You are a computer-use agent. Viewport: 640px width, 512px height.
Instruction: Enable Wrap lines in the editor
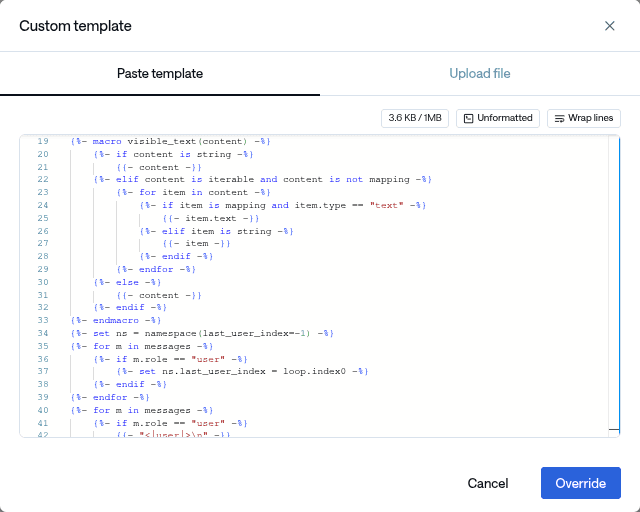[584, 118]
